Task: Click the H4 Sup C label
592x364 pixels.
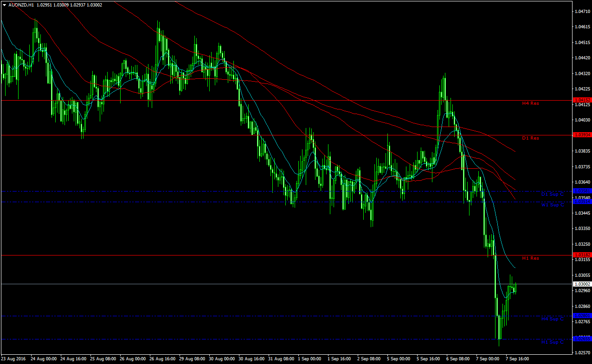Action: (553, 319)
